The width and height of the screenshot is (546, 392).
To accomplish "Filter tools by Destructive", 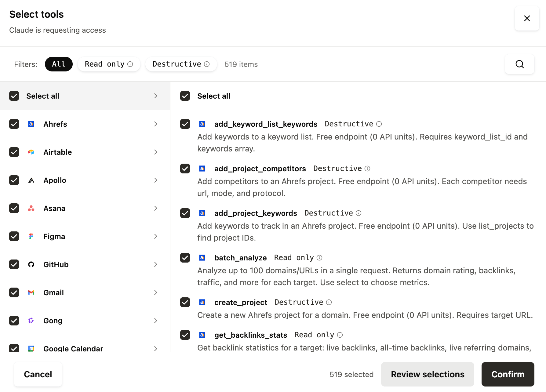I will coord(181,64).
